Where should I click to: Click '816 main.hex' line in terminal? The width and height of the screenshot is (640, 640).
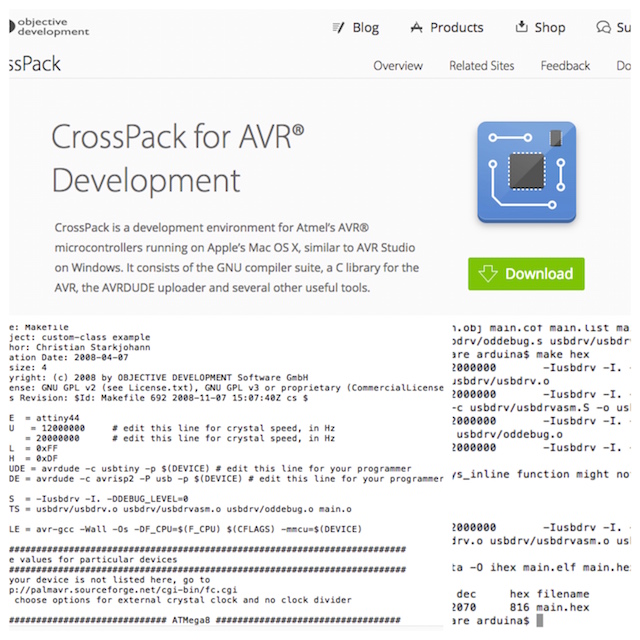[x=549, y=607]
